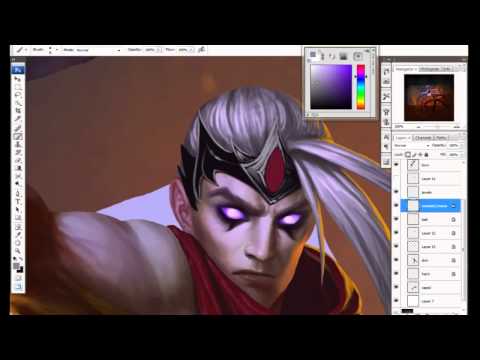This screenshot has height=360, width=480.
Task: Select the Move tool
Action: [x=17, y=79]
